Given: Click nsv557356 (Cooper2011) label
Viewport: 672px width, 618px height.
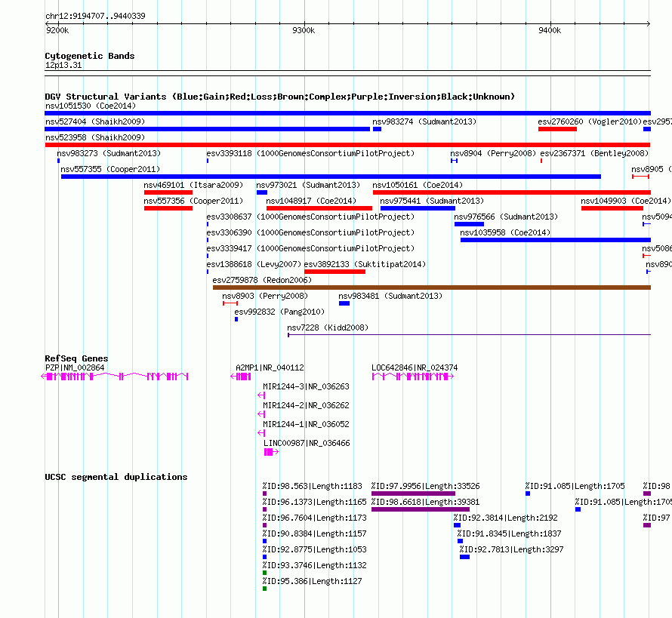Looking at the screenshot, I should point(193,201).
